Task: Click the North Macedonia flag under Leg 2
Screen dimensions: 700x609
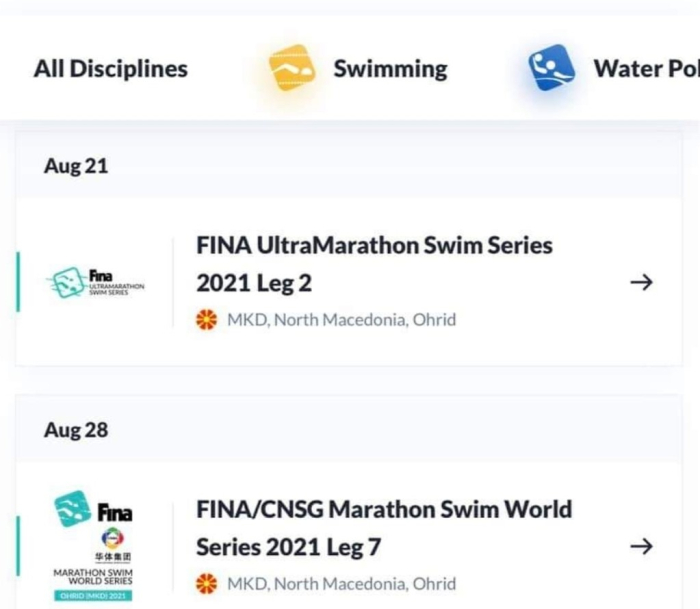Action: click(x=207, y=320)
